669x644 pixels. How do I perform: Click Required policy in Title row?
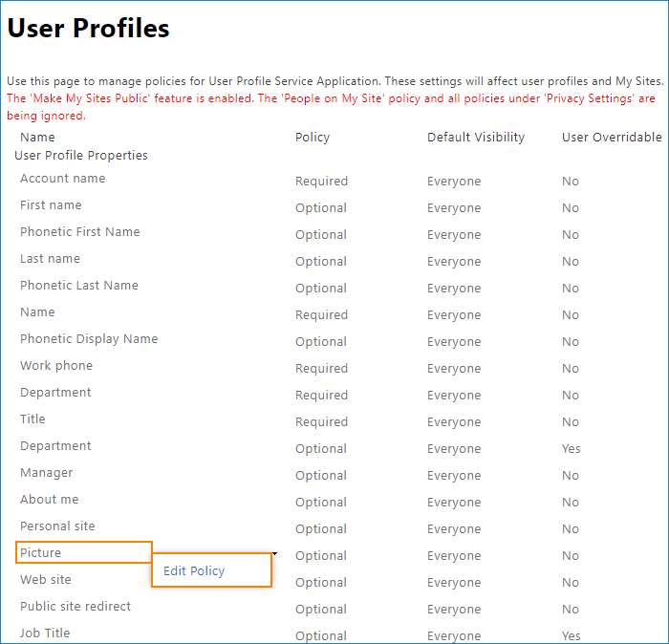tap(321, 421)
